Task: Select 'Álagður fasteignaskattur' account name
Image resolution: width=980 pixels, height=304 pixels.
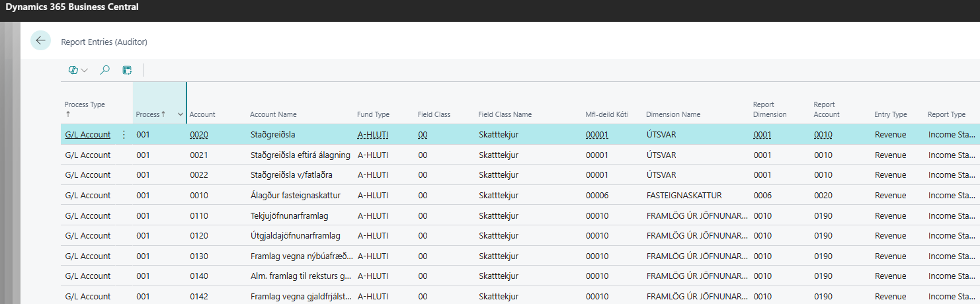Action: [295, 196]
